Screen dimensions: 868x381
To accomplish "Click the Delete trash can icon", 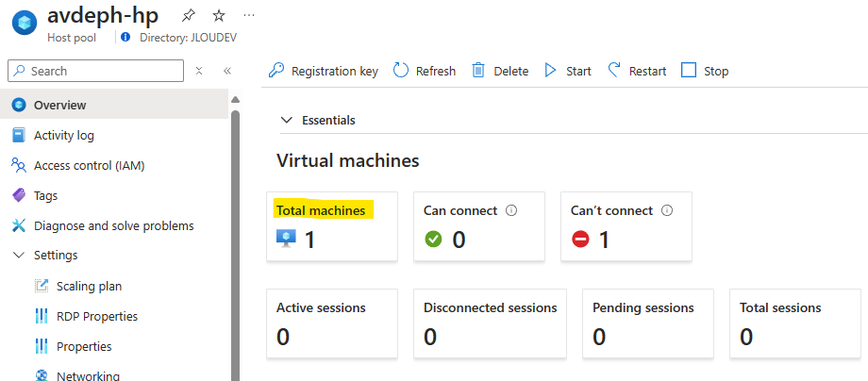I will click(478, 70).
